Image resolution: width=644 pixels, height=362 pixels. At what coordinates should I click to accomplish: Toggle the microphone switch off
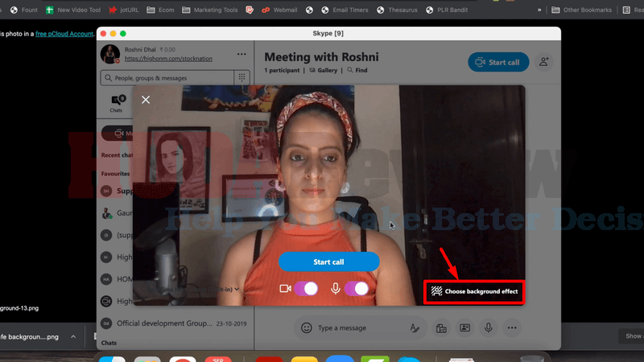(357, 289)
